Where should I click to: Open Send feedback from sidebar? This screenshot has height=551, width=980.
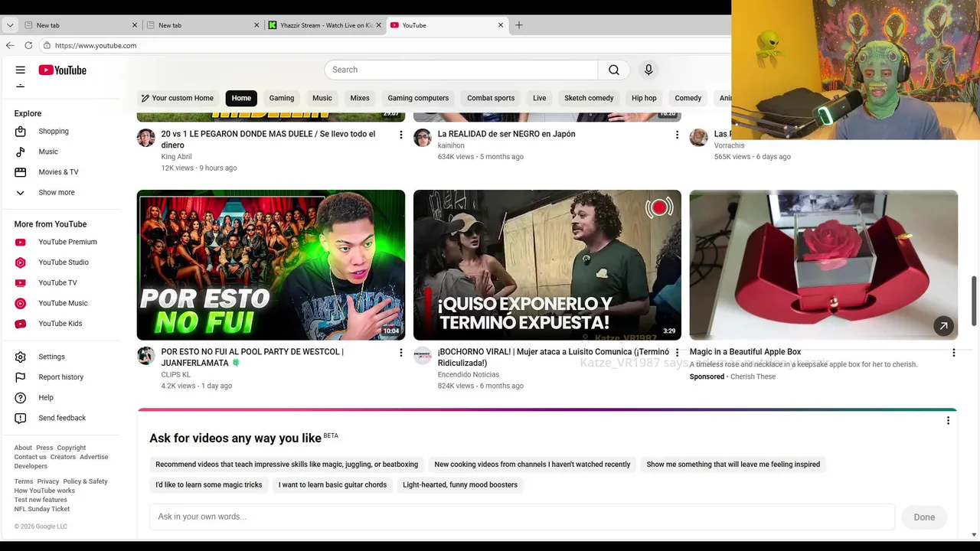pyautogui.click(x=63, y=418)
